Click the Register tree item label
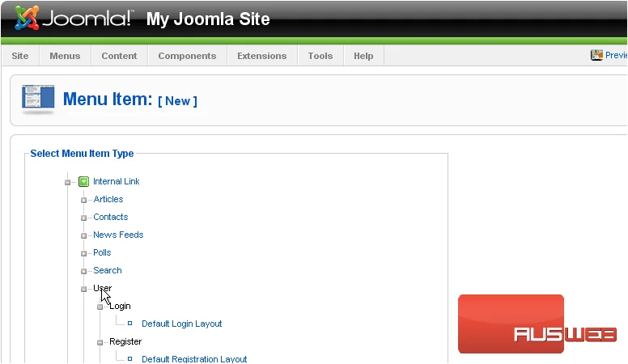The width and height of the screenshot is (628, 364). pyautogui.click(x=125, y=341)
